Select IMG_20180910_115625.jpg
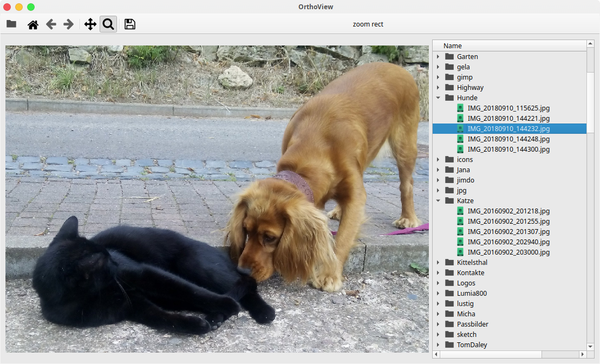The width and height of the screenshot is (600, 364). tap(508, 108)
